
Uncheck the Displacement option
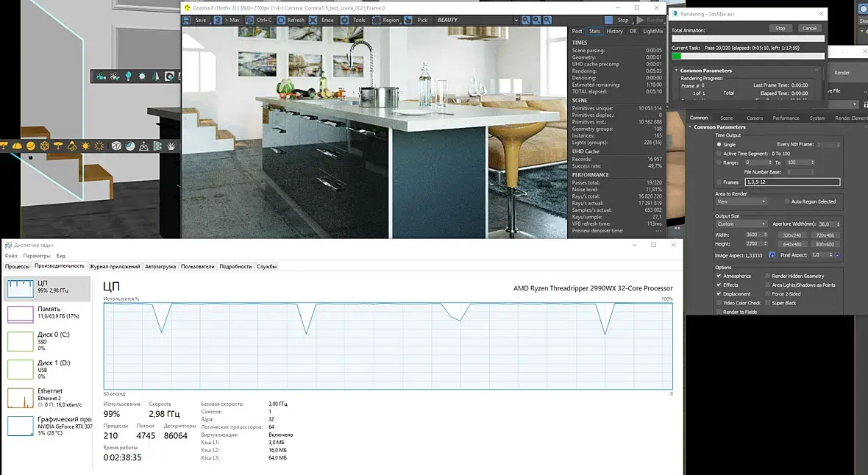click(719, 294)
